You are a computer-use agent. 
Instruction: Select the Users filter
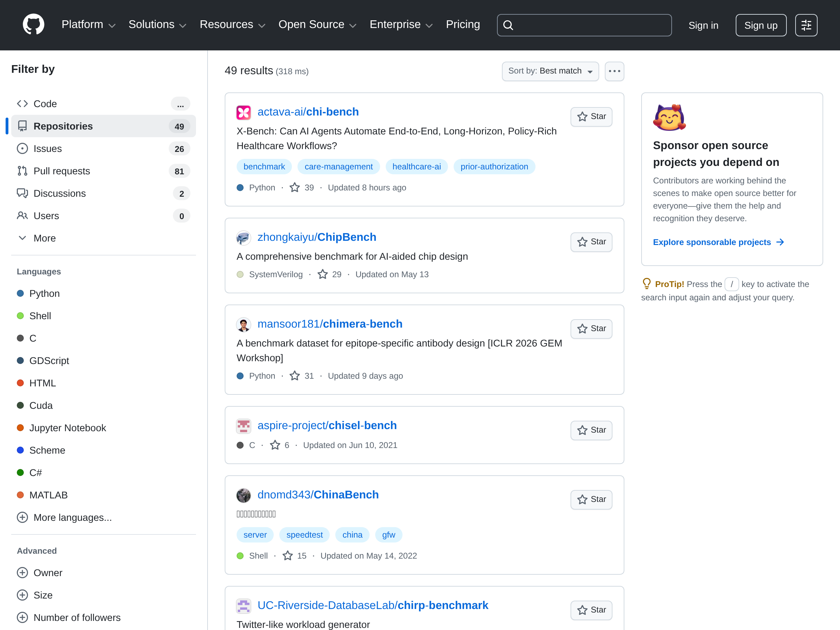point(103,216)
